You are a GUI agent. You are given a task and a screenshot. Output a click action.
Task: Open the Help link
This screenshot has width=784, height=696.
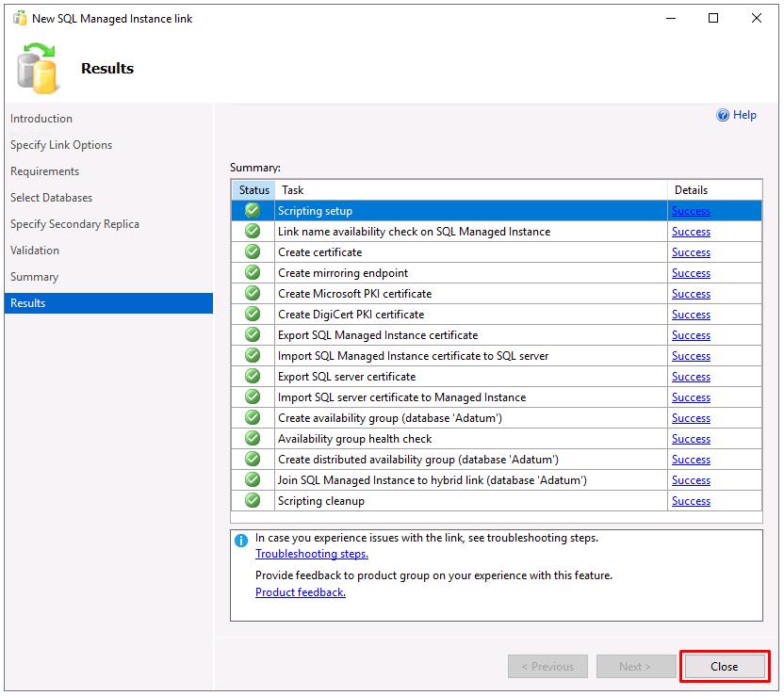(x=744, y=115)
